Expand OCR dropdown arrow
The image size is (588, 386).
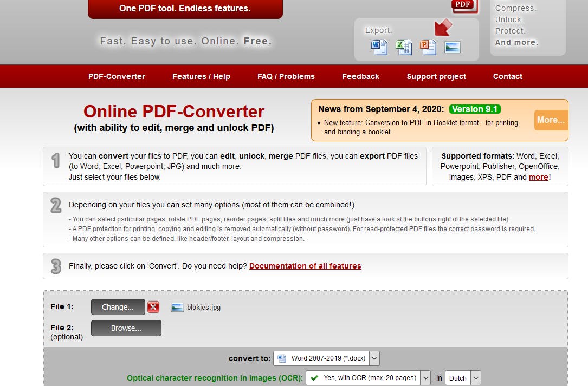[425, 378]
